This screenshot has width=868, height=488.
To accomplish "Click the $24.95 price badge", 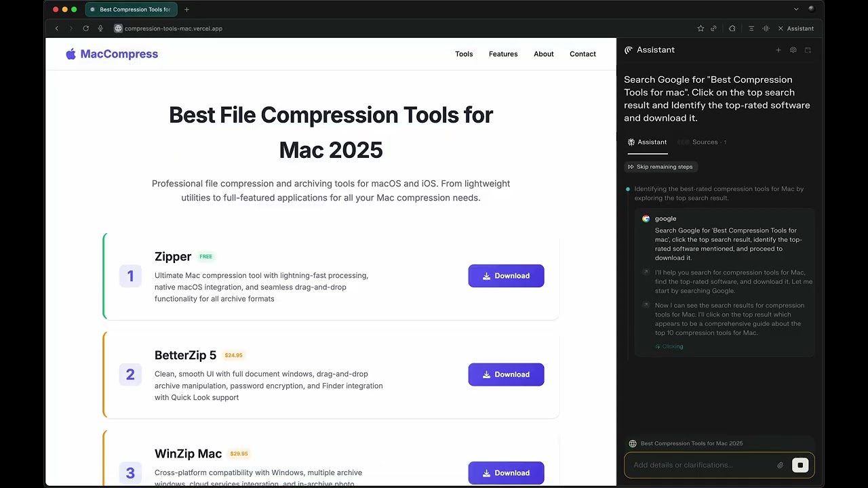I will [x=233, y=355].
